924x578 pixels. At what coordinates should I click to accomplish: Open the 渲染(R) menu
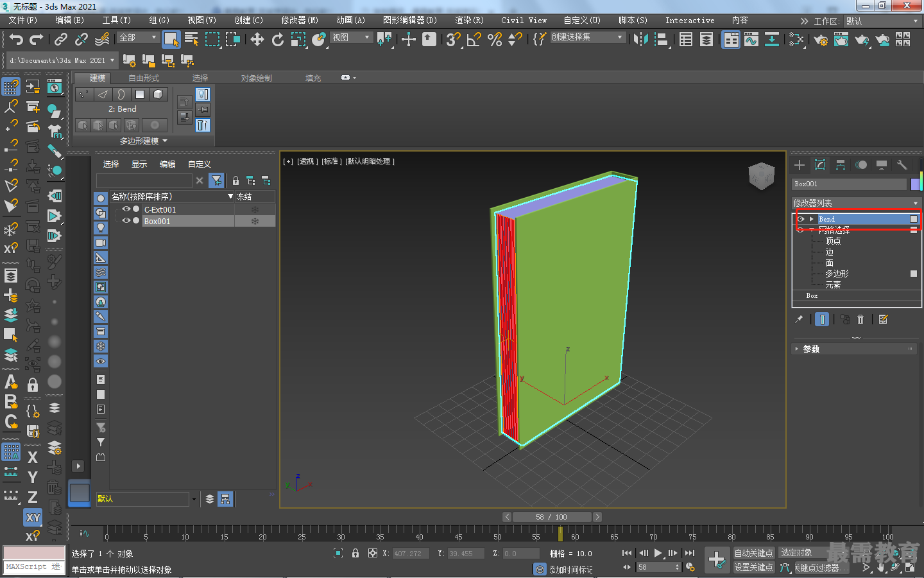click(x=469, y=21)
